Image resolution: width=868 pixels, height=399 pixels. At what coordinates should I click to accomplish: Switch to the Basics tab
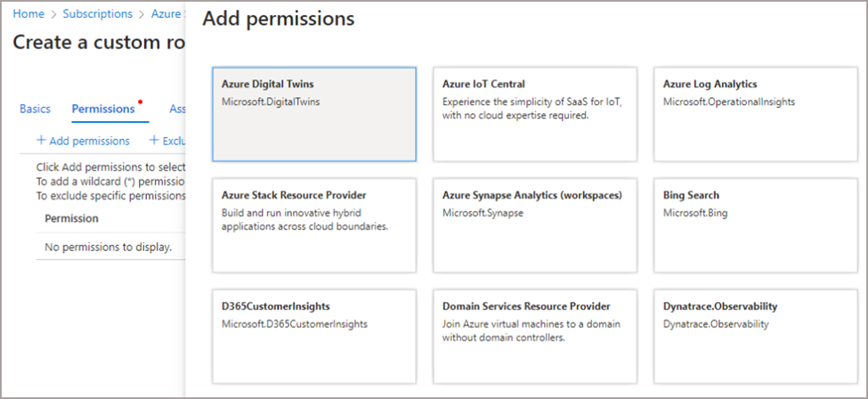click(35, 109)
